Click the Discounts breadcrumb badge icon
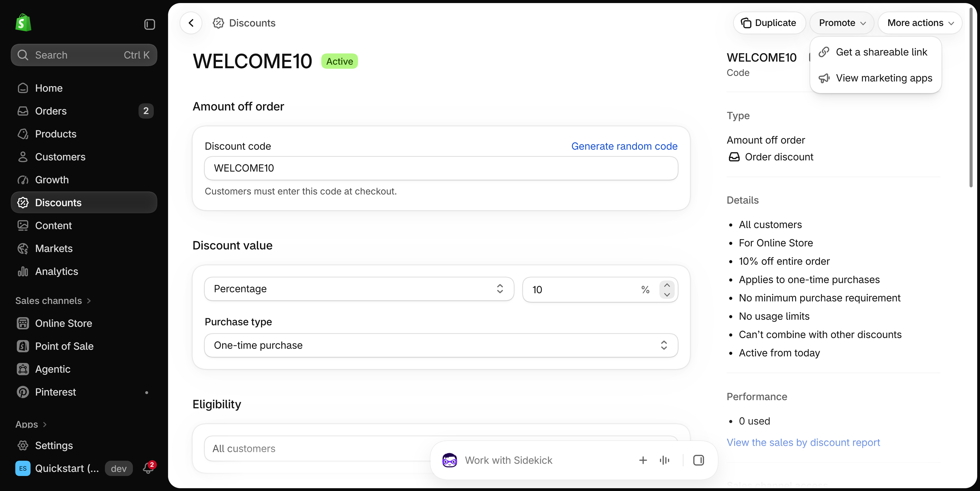Screen dimensions: 980x491 pyautogui.click(x=218, y=23)
